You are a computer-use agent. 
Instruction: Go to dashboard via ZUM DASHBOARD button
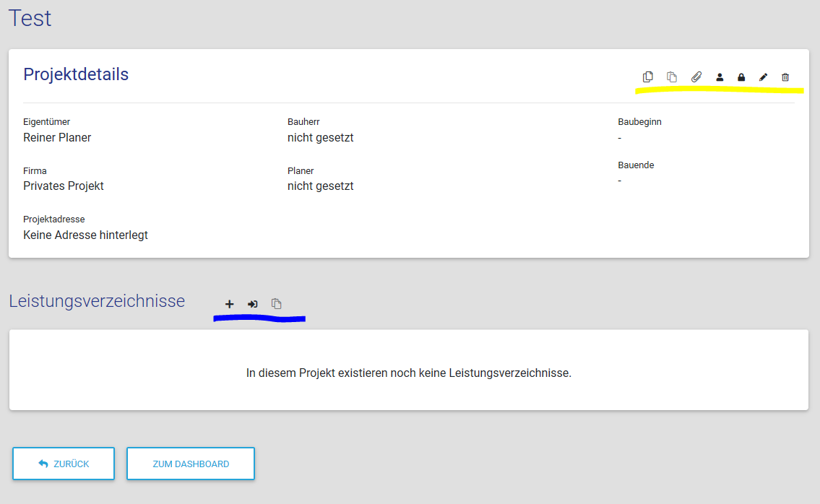click(x=191, y=464)
